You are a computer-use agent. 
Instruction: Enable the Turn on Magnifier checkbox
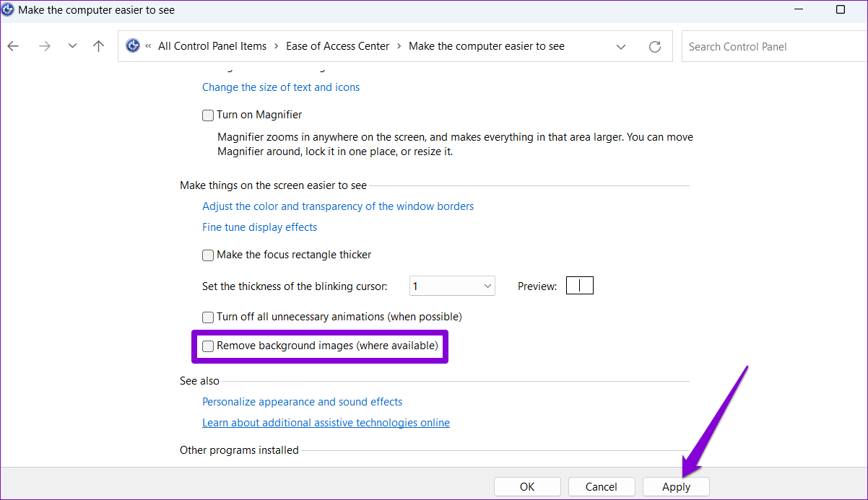tap(208, 115)
